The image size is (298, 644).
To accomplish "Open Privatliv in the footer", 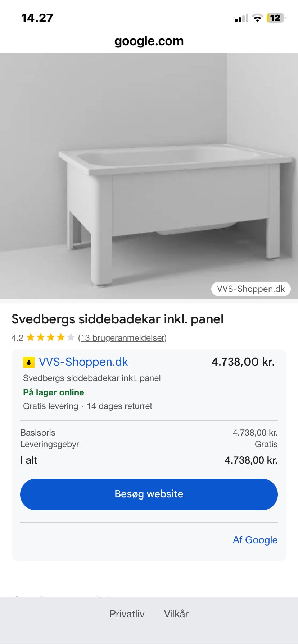I will point(127,614).
